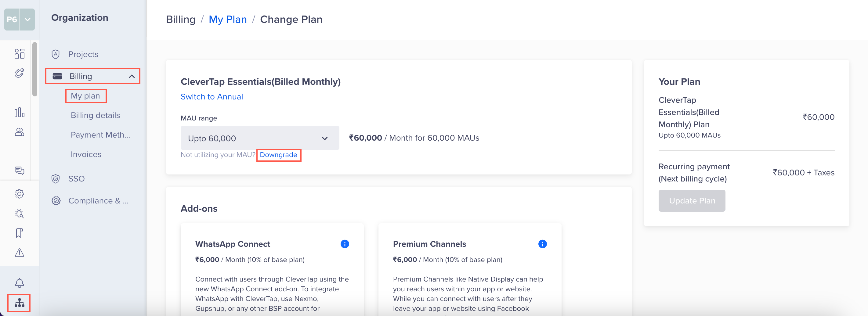Click the Premium Channels card title

pos(429,244)
